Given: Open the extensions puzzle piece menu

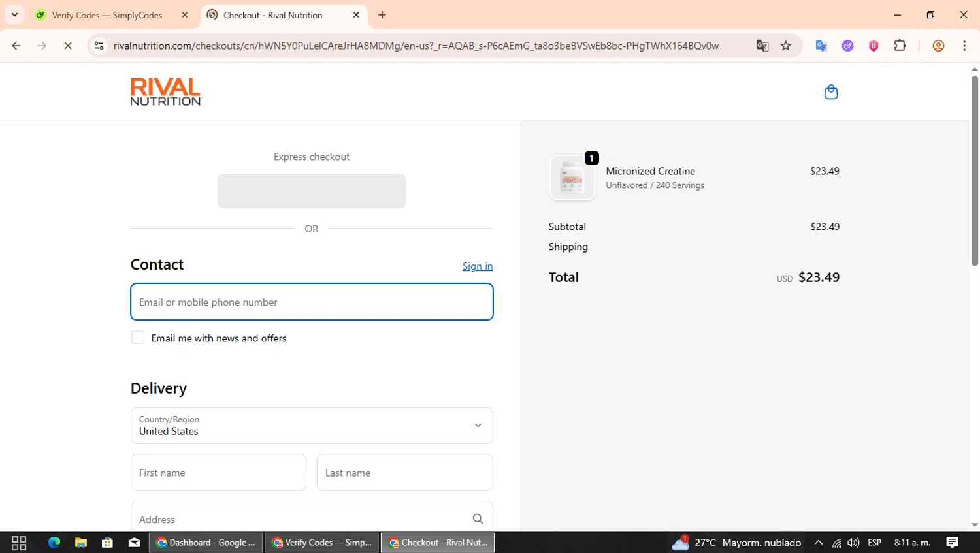Looking at the screenshot, I should click(900, 46).
